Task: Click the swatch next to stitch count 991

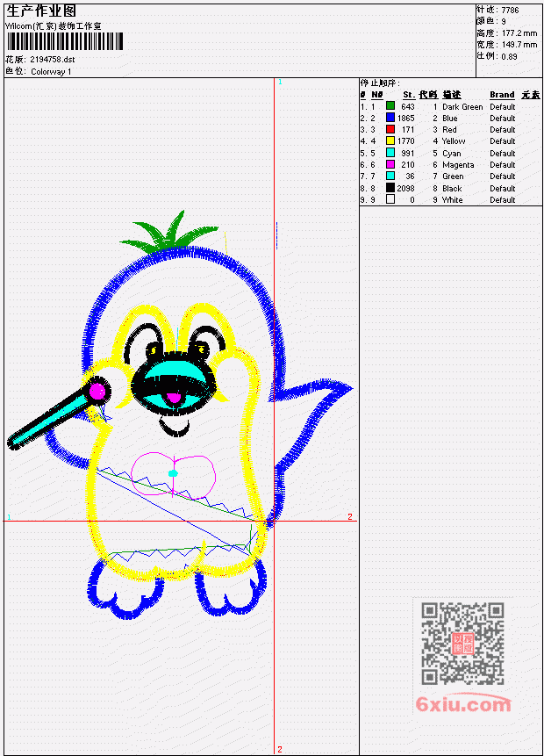Action: [390, 153]
